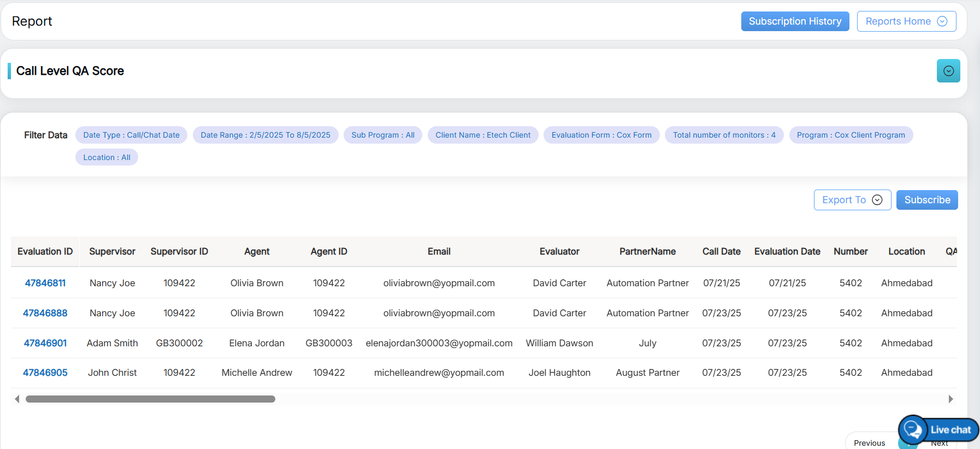The height and width of the screenshot is (449, 980).
Task: Click the Date Range filter chip
Action: [x=265, y=135]
